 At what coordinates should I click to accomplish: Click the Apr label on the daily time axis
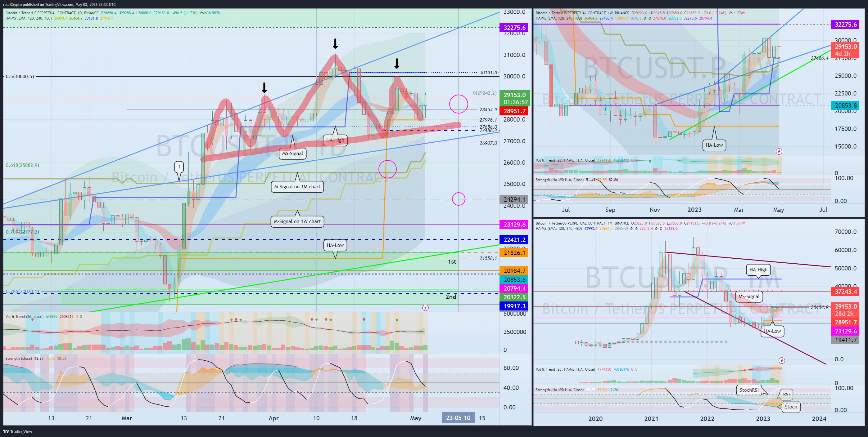coord(274,418)
